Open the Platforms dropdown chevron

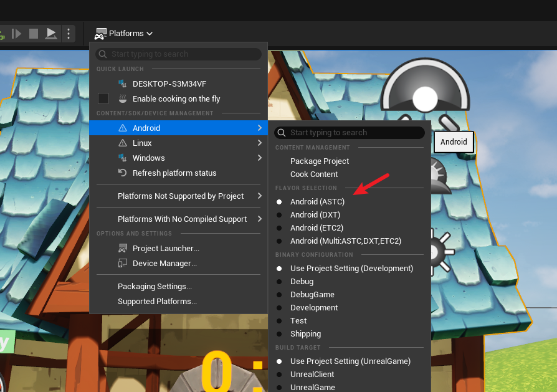(x=150, y=34)
